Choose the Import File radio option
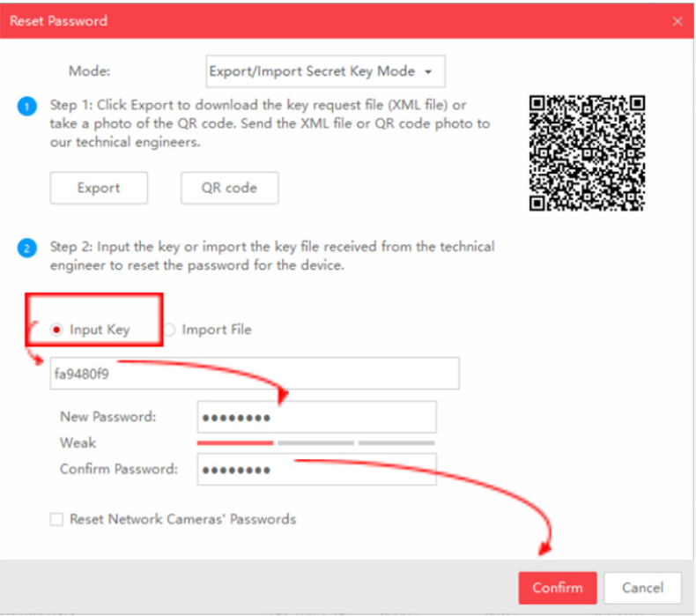The image size is (696, 616). click(169, 330)
